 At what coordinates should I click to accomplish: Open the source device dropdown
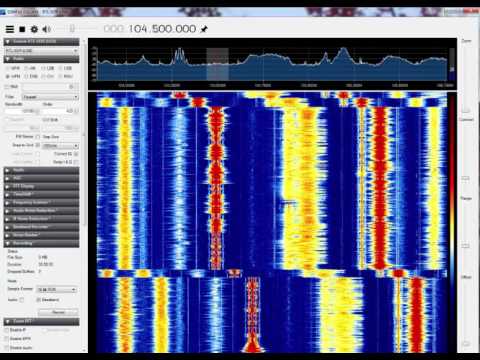41,51
